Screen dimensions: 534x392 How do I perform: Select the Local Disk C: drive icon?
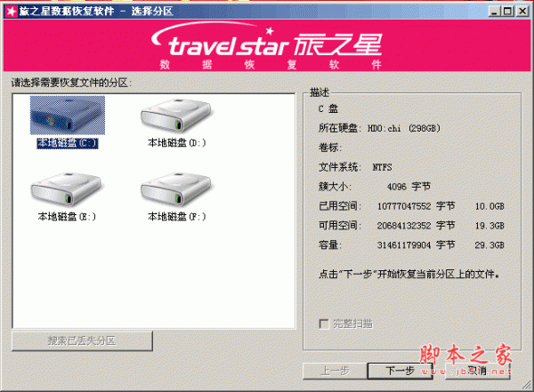(68, 116)
